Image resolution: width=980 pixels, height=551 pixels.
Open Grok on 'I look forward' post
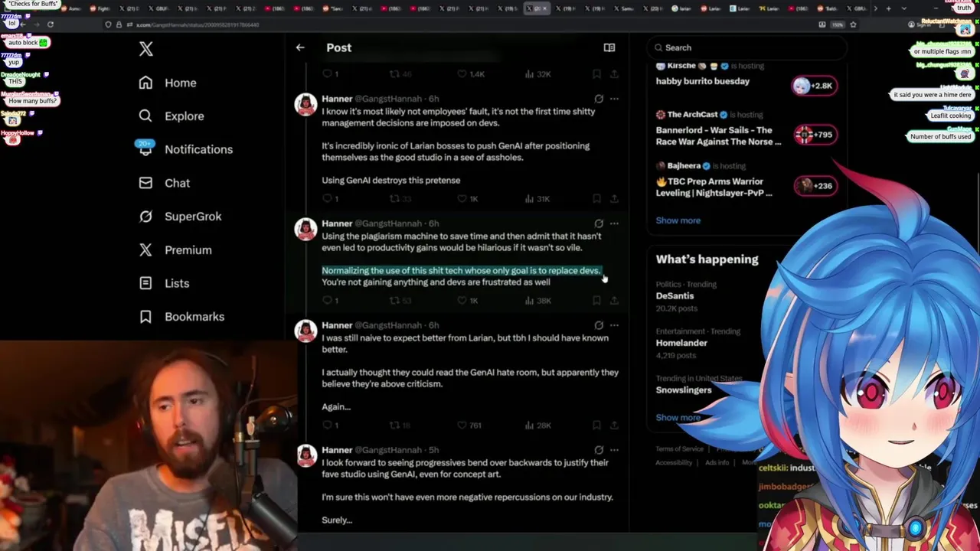[x=599, y=450]
